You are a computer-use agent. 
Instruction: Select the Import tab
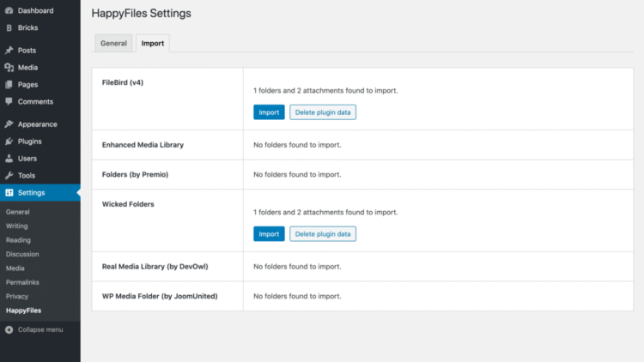click(x=153, y=43)
